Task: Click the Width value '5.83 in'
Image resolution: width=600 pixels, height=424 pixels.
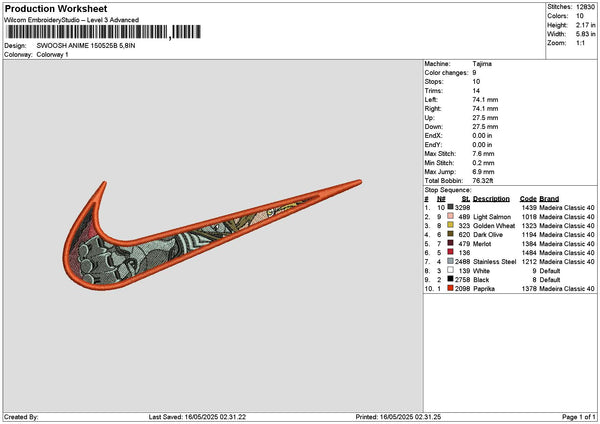Action: (585, 34)
